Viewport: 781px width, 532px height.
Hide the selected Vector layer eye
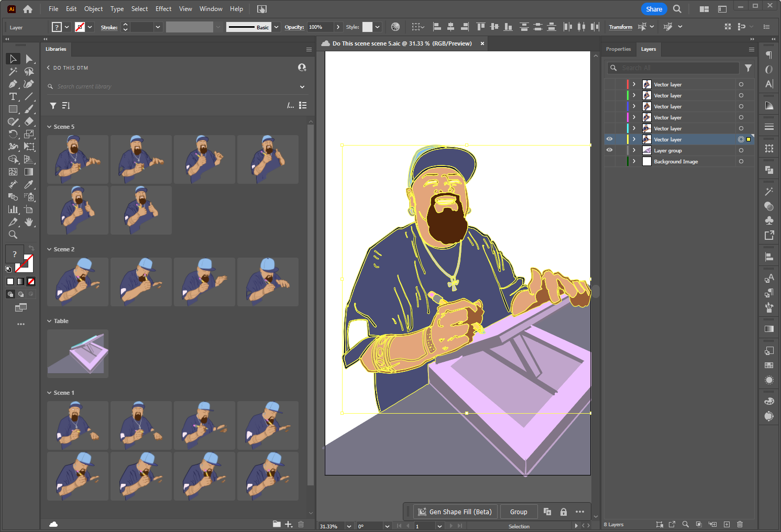point(609,139)
